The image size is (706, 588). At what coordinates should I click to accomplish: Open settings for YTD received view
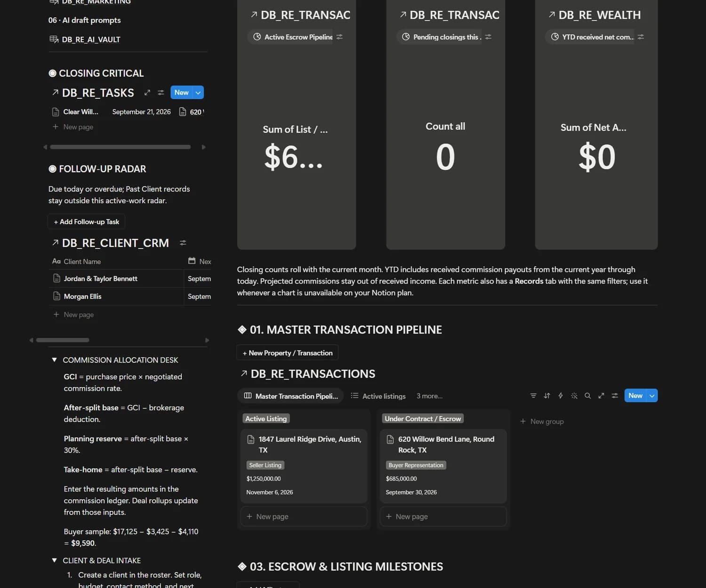click(641, 37)
